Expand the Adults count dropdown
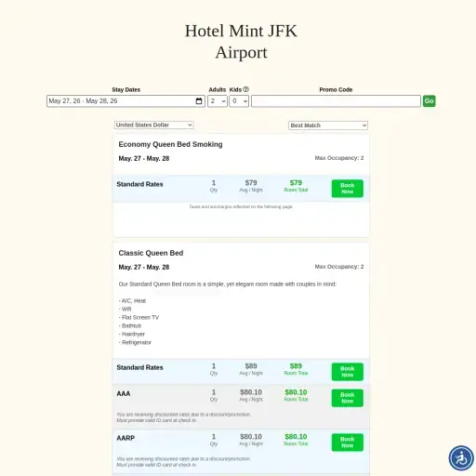Image resolution: width=476 pixels, height=476 pixels. tap(218, 101)
